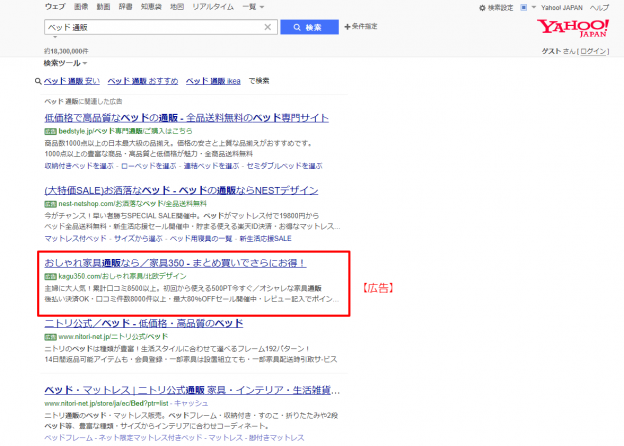624x446 pixels.
Task: Open the 新生活応援SALE sitelink
Action: tap(265, 239)
